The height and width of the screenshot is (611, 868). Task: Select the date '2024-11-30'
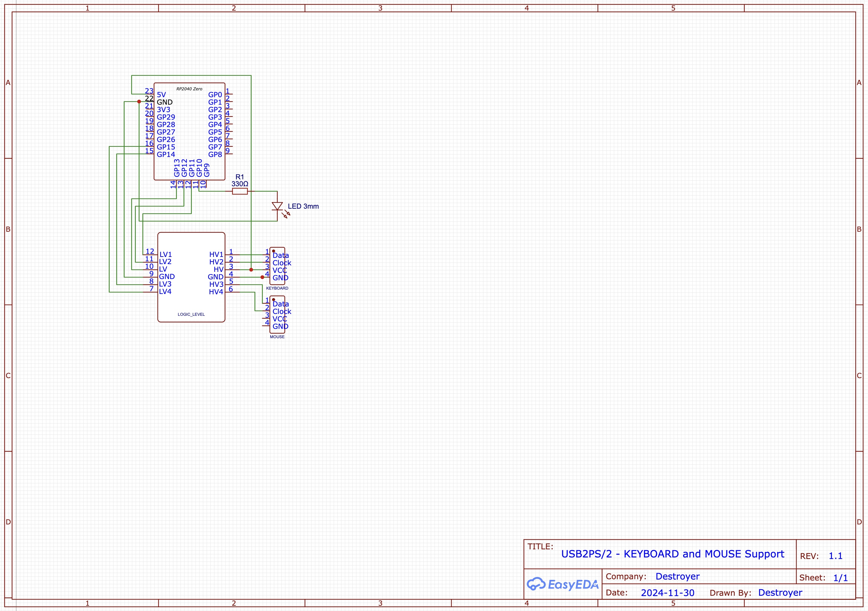click(x=668, y=593)
